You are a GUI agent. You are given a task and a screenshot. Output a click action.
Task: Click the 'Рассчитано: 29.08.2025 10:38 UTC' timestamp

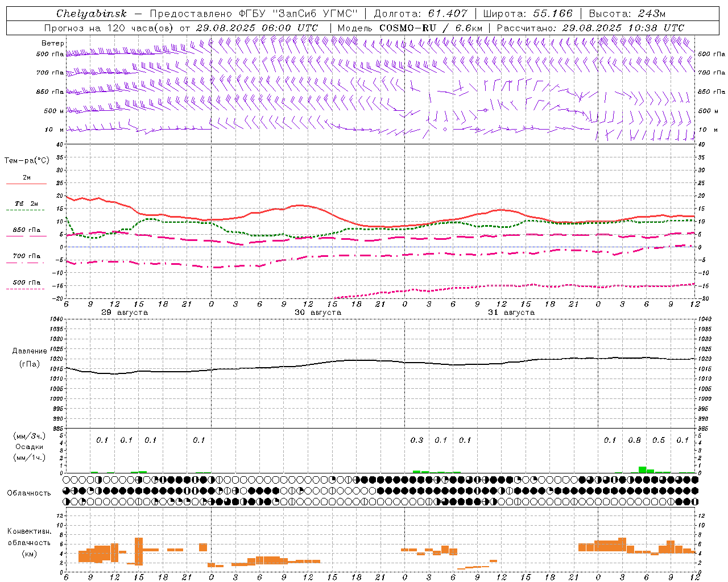(x=590, y=28)
